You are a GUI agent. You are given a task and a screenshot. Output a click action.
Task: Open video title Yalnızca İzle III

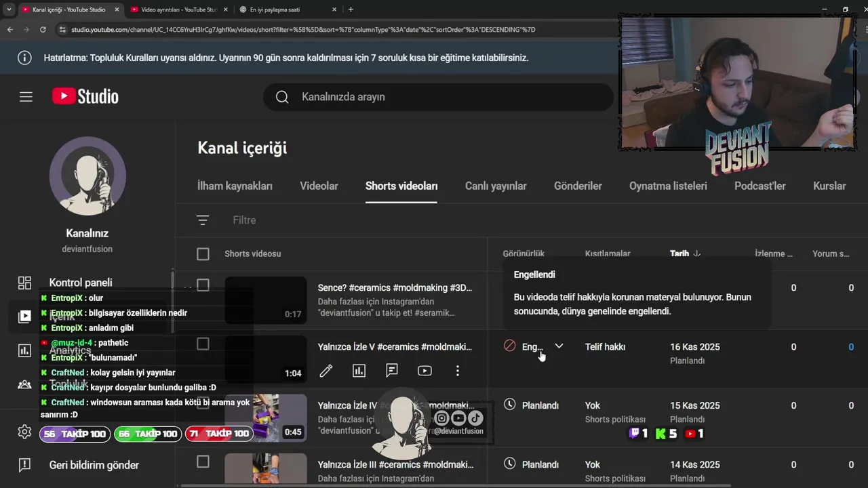(395, 464)
